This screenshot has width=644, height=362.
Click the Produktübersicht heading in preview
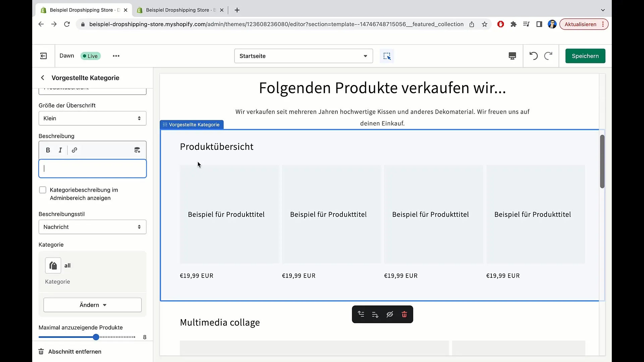(217, 147)
